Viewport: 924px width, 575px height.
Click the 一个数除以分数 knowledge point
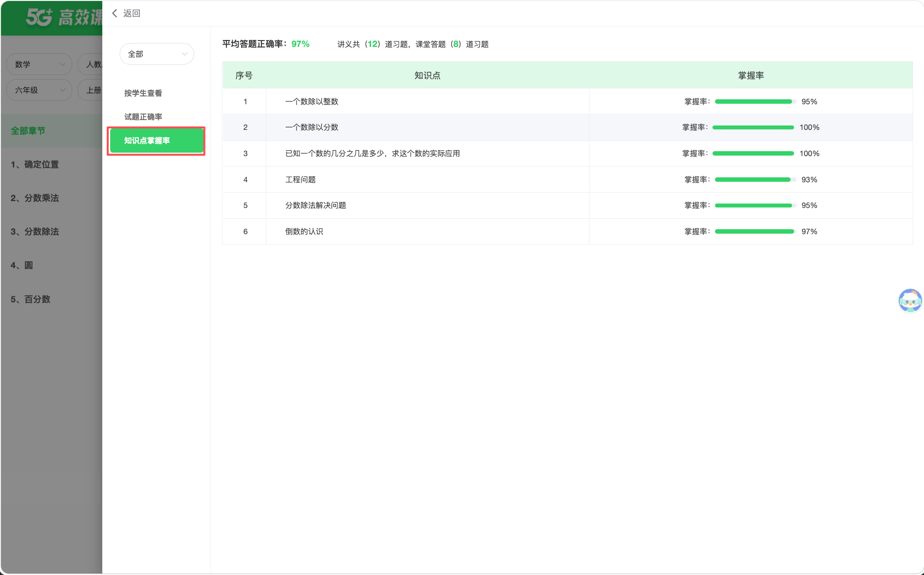click(312, 127)
